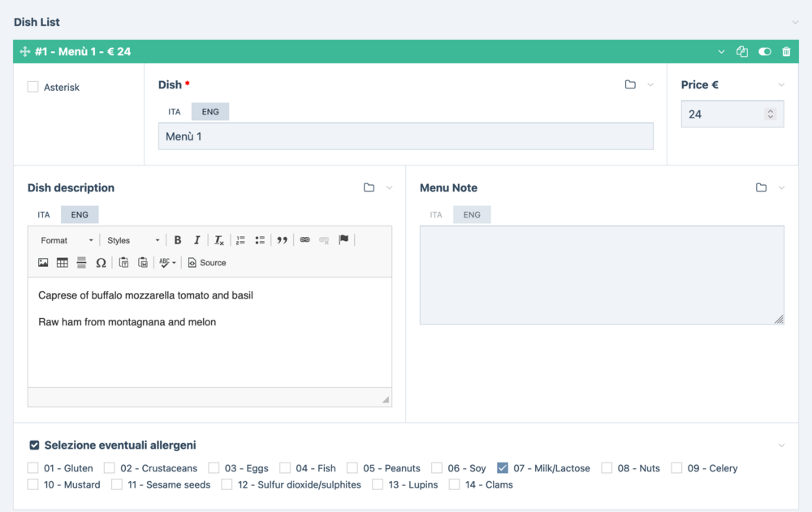Insert a numbered list in the editor
The height and width of the screenshot is (512, 812).
pyautogui.click(x=240, y=240)
